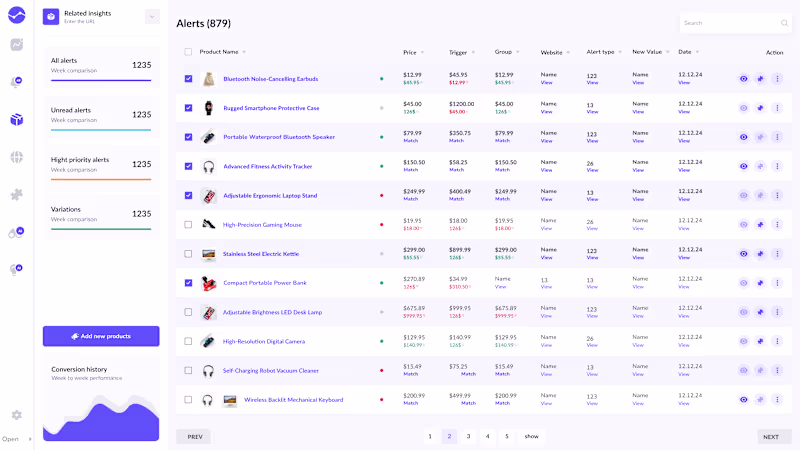
Task: Go to page 3 in pagination
Action: click(x=468, y=436)
